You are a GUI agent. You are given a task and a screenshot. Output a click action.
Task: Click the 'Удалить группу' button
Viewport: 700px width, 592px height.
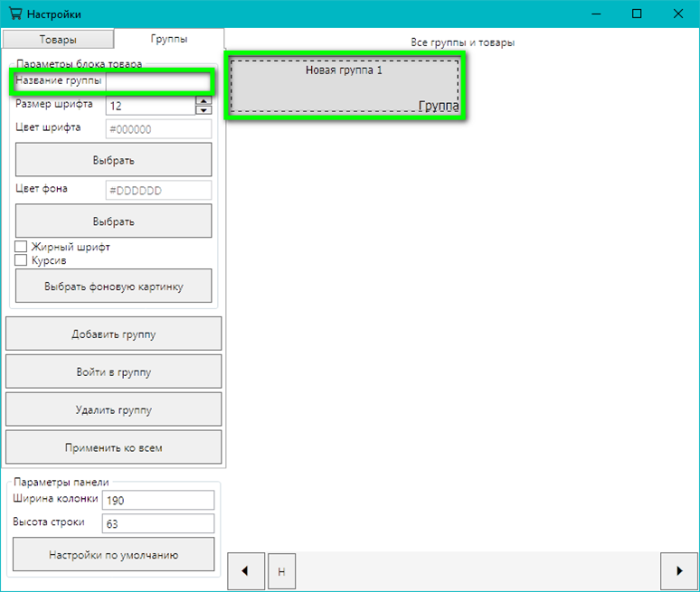coord(113,410)
